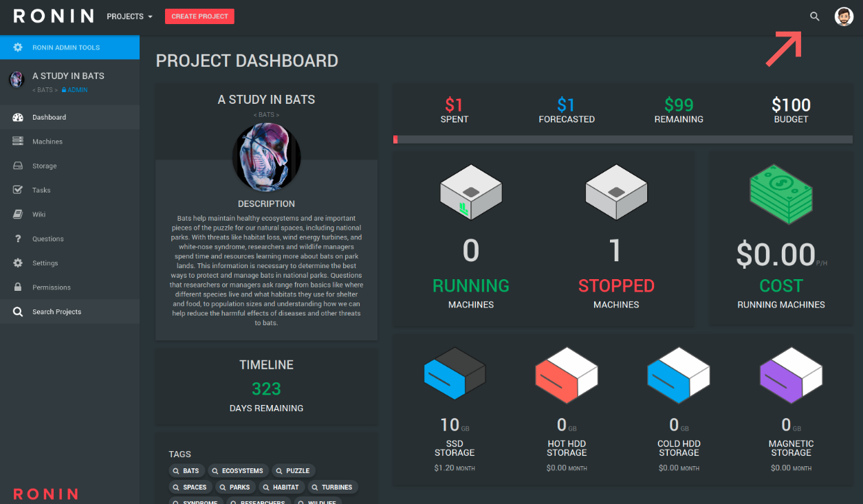
Task: Click the budget progress bar
Action: pos(623,140)
